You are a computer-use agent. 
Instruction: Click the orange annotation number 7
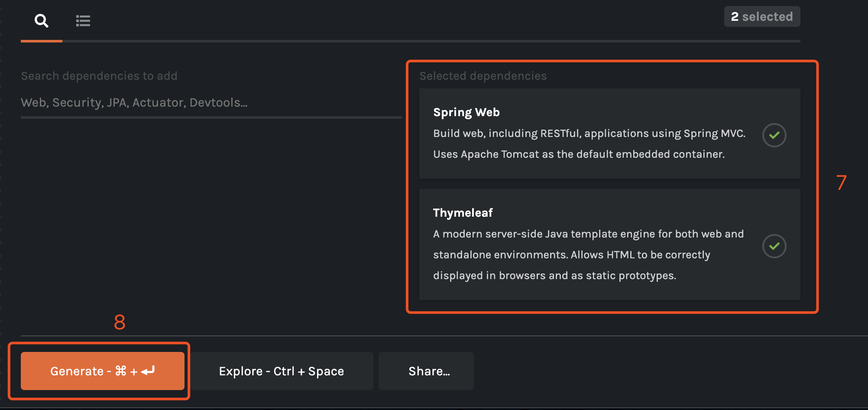841,182
